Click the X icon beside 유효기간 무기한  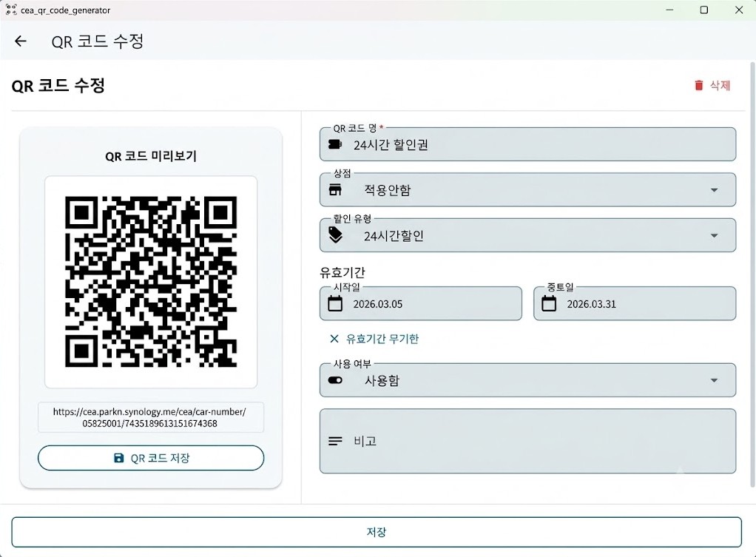(x=334, y=339)
